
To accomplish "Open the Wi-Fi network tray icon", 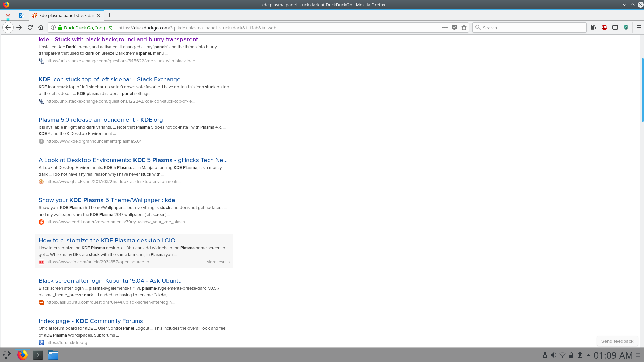I will 562,355.
